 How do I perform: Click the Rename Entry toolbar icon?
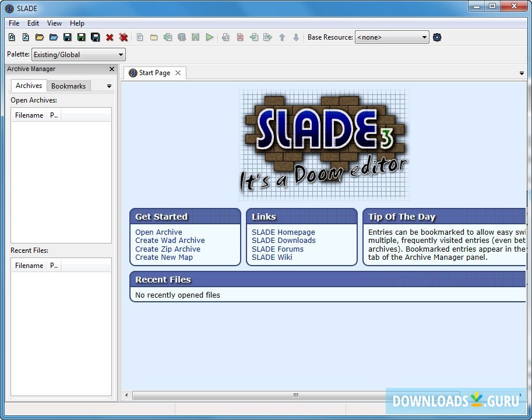226,37
